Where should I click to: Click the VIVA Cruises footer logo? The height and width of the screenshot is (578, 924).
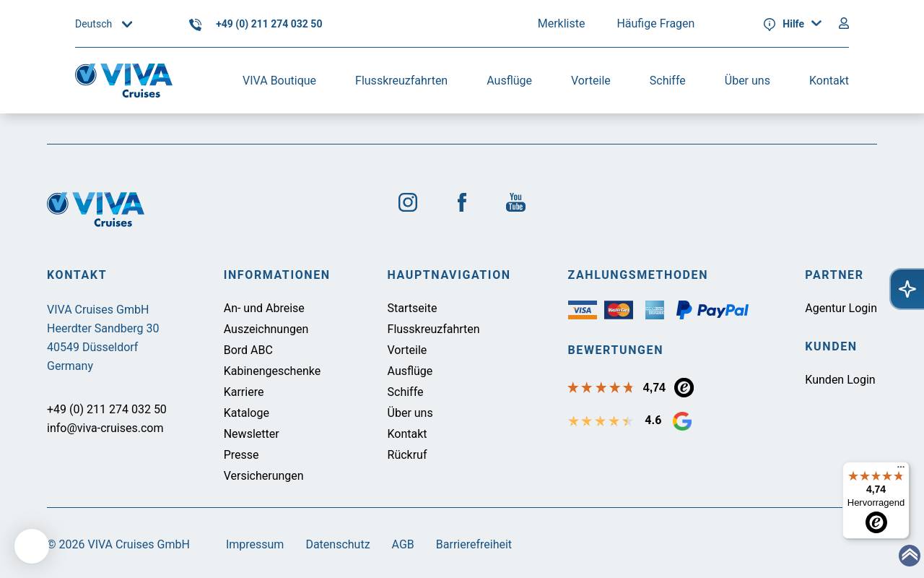[x=95, y=210]
